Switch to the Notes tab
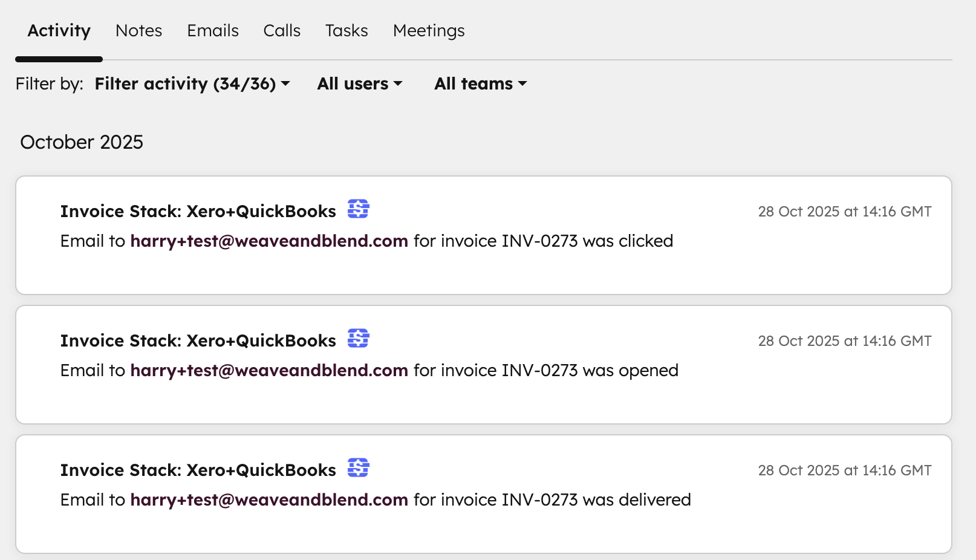Viewport: 976px width, 560px height. click(x=138, y=31)
